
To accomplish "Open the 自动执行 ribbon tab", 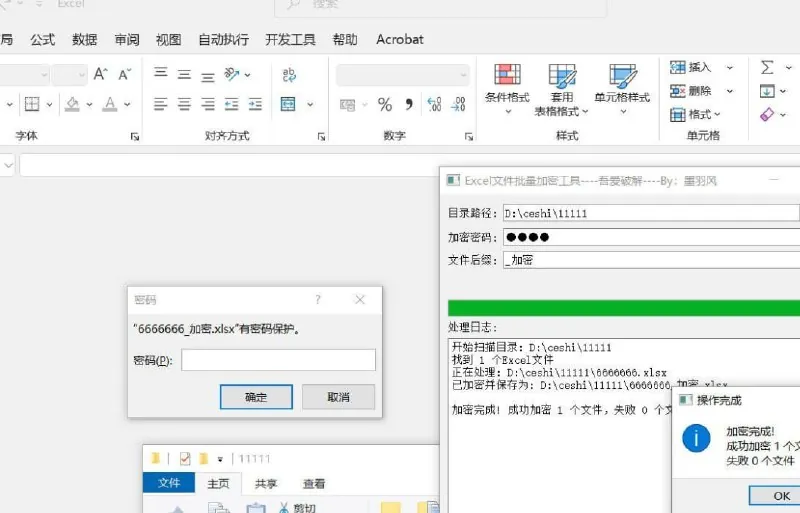I will coord(223,39).
